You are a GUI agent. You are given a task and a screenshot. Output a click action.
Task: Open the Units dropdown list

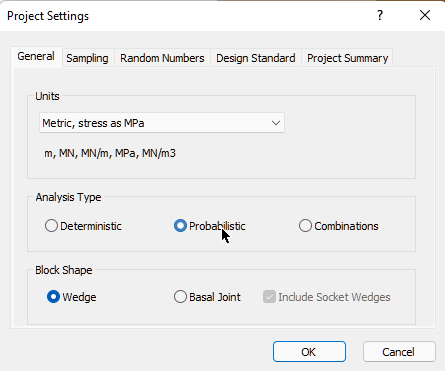pyautogui.click(x=162, y=123)
